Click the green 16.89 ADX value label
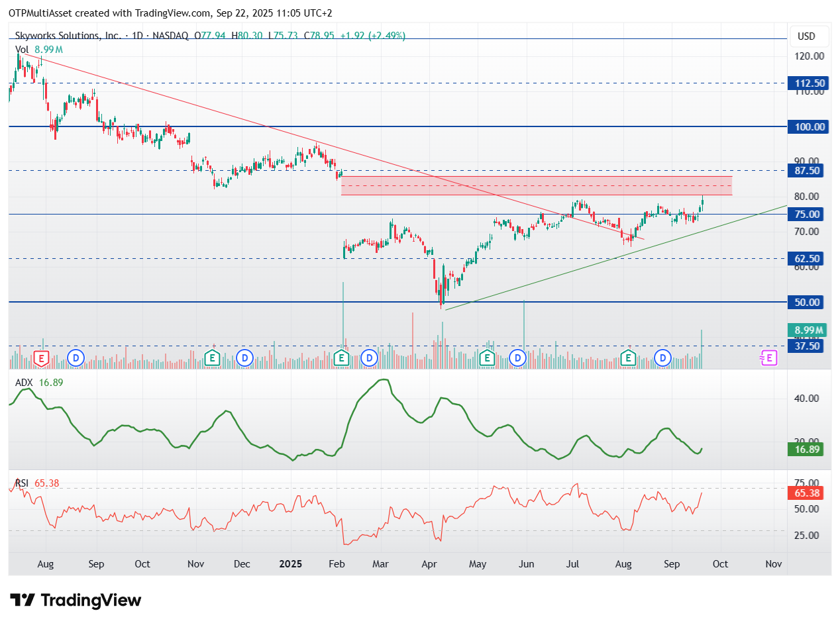The width and height of the screenshot is (840, 625). 806,450
